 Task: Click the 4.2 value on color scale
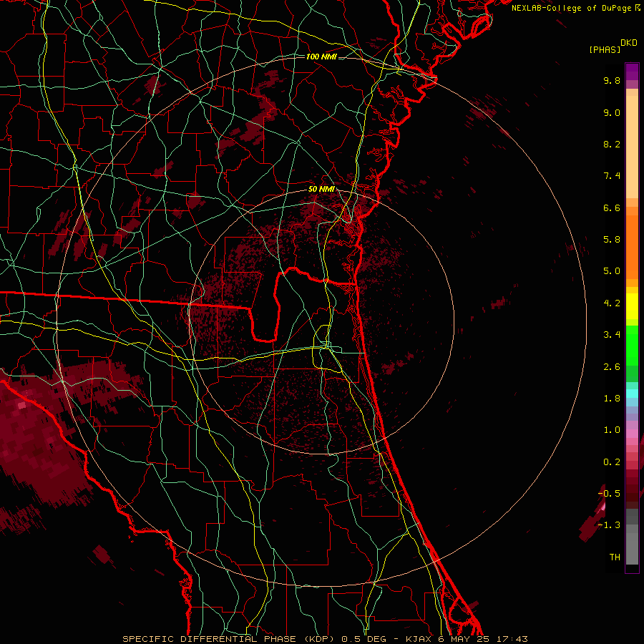(612, 303)
